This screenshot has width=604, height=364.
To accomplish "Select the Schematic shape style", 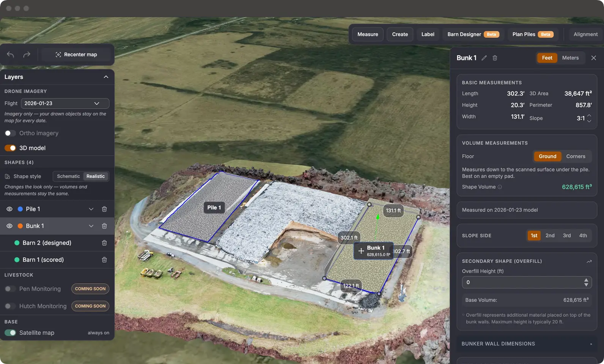I will click(x=68, y=176).
